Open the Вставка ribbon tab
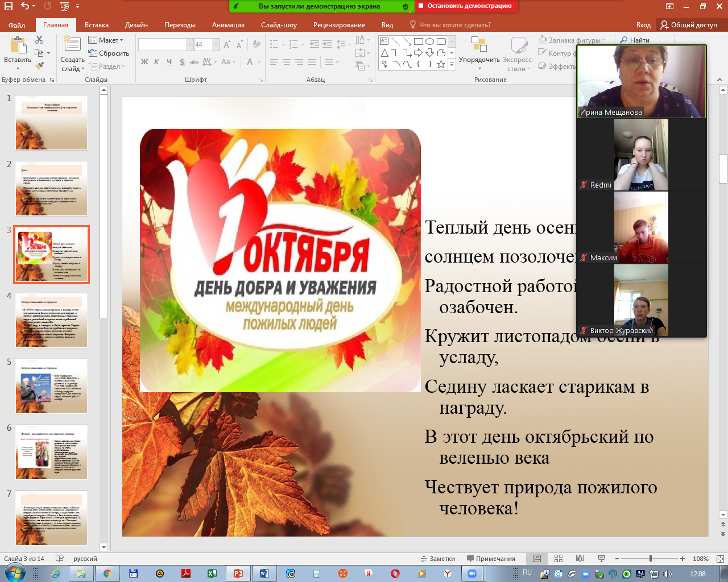The width and height of the screenshot is (728, 582). (96, 25)
